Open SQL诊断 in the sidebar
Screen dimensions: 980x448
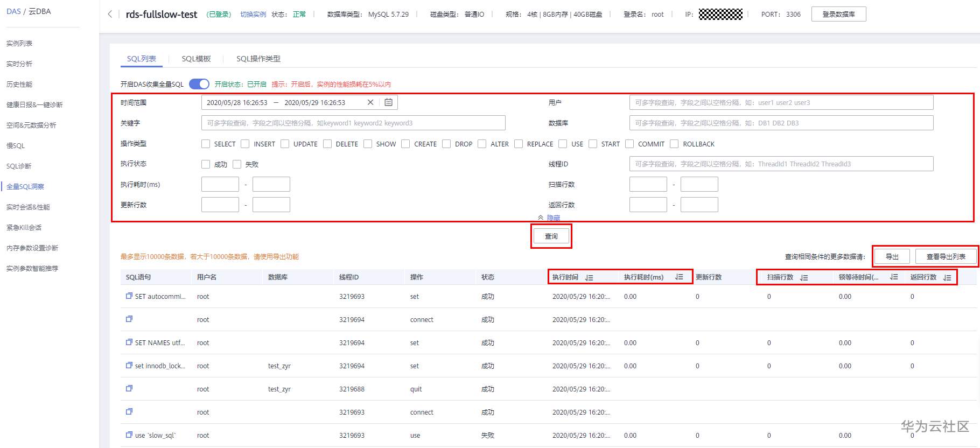click(x=19, y=166)
